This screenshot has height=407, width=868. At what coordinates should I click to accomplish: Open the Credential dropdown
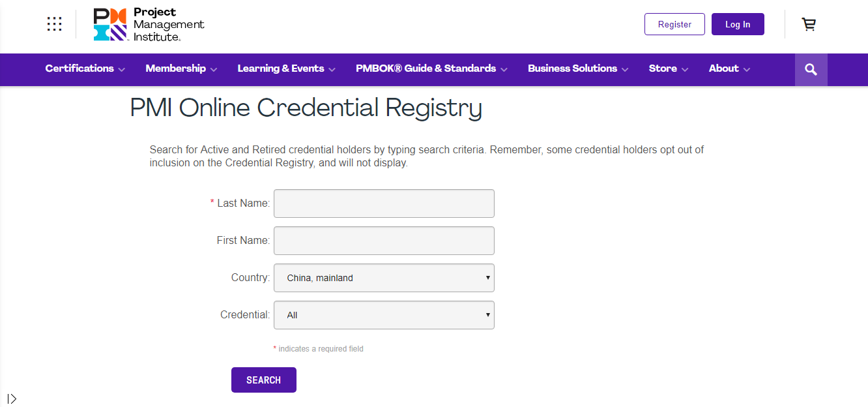[384, 315]
